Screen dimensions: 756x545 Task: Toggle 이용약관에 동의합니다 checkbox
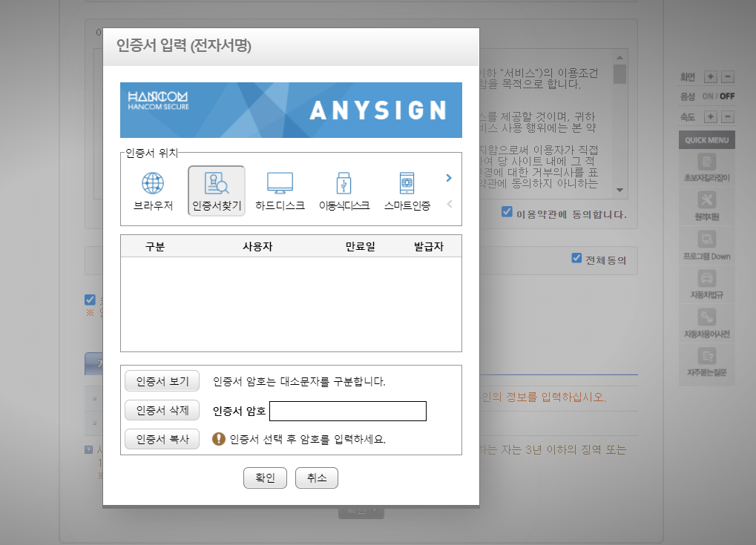coord(507,211)
